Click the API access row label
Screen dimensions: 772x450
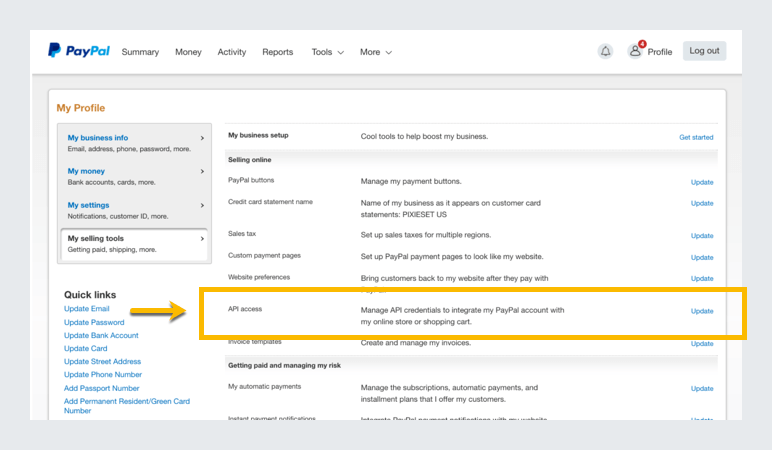pos(245,309)
